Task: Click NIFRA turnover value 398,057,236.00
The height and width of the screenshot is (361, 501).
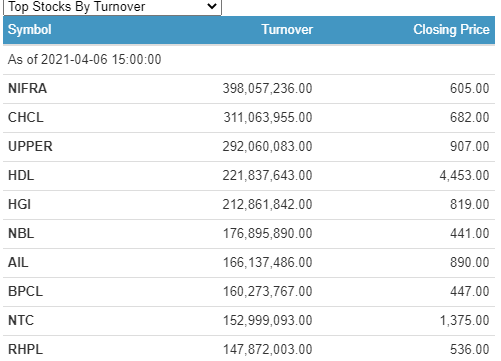Action: coord(267,88)
